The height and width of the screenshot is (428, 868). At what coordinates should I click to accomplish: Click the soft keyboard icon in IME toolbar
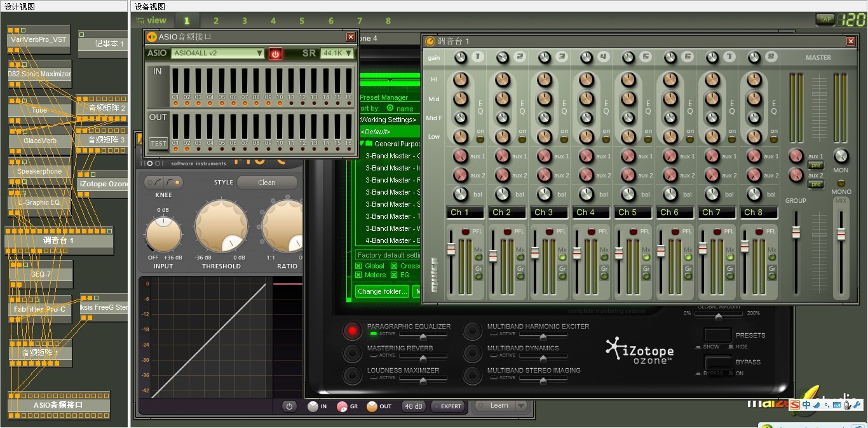[837, 404]
